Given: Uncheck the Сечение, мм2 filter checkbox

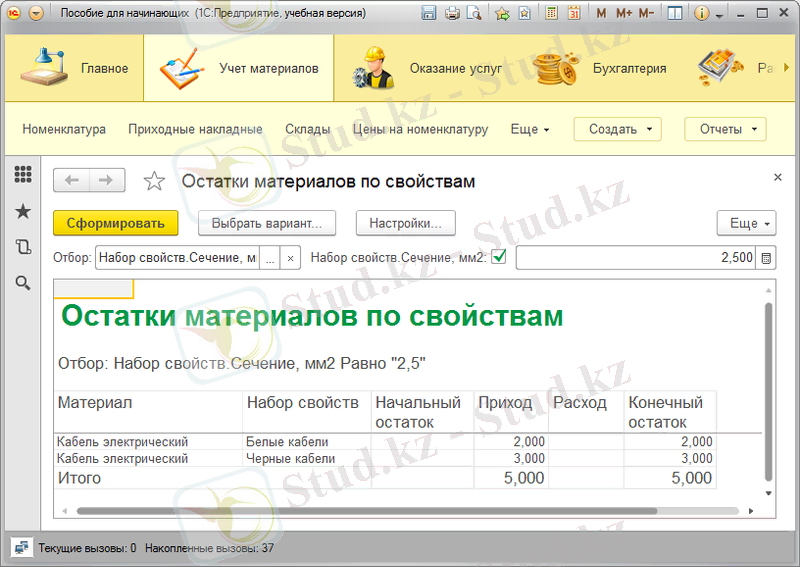Looking at the screenshot, I should (499, 258).
